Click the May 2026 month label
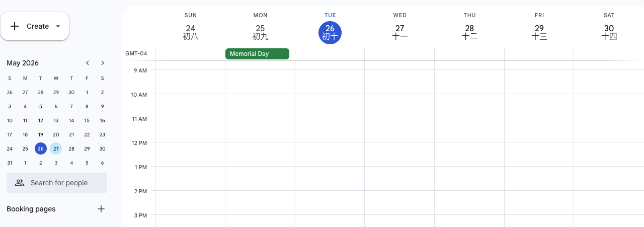The image size is (644, 227). click(23, 63)
